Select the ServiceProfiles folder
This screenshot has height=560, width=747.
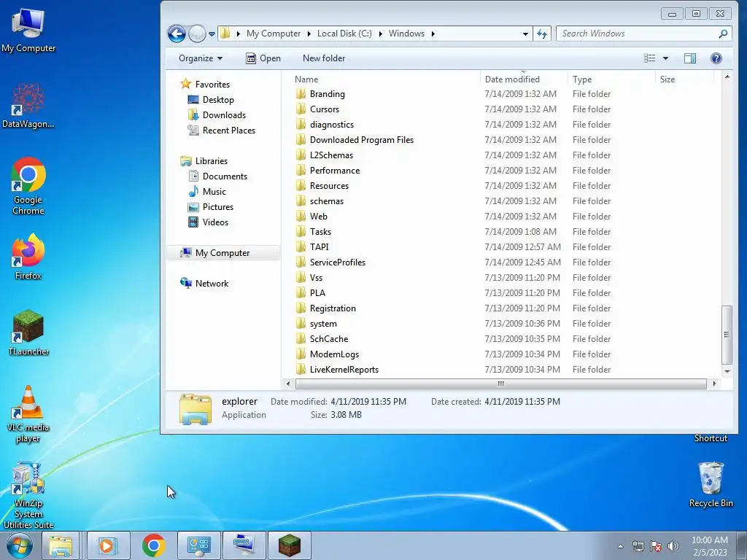pos(337,262)
